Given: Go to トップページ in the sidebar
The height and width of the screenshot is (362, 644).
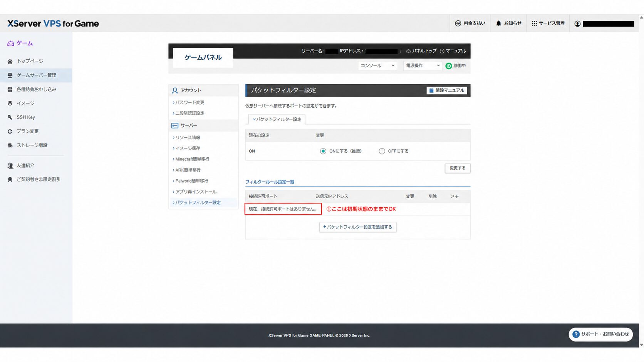Looking at the screenshot, I should [36, 61].
